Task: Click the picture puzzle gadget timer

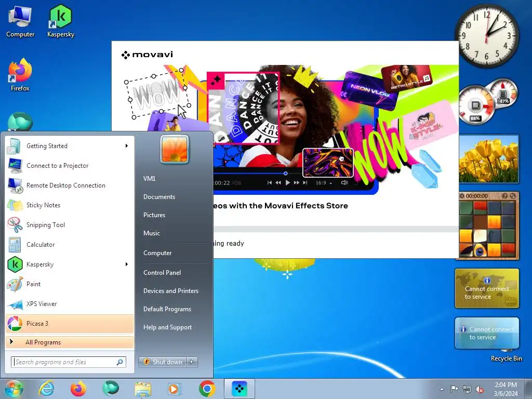Action: coord(477,196)
